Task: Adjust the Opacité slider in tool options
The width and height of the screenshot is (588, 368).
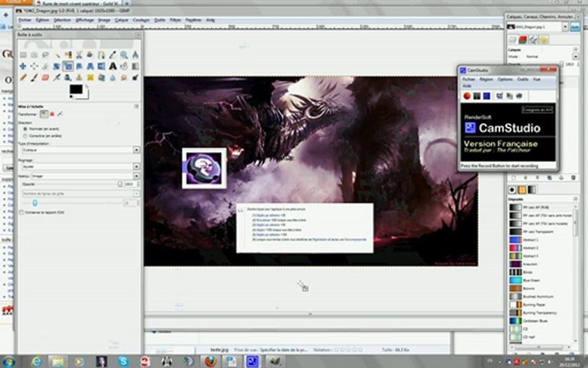Action: [x=78, y=184]
